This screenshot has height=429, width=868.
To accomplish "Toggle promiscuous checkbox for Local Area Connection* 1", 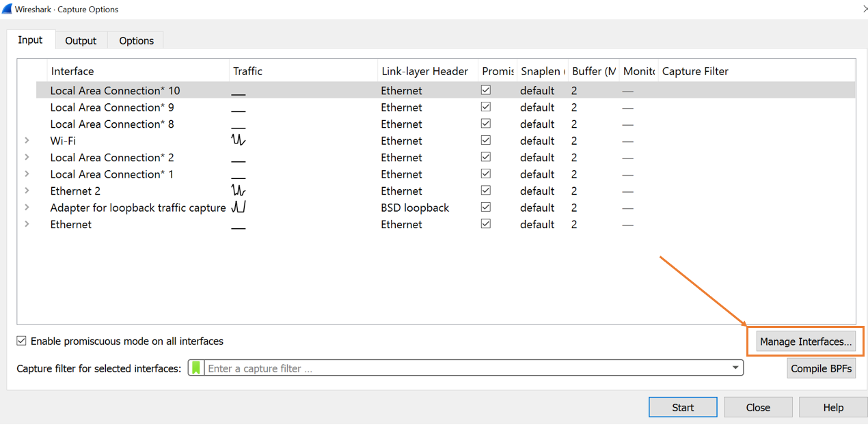I will 486,174.
